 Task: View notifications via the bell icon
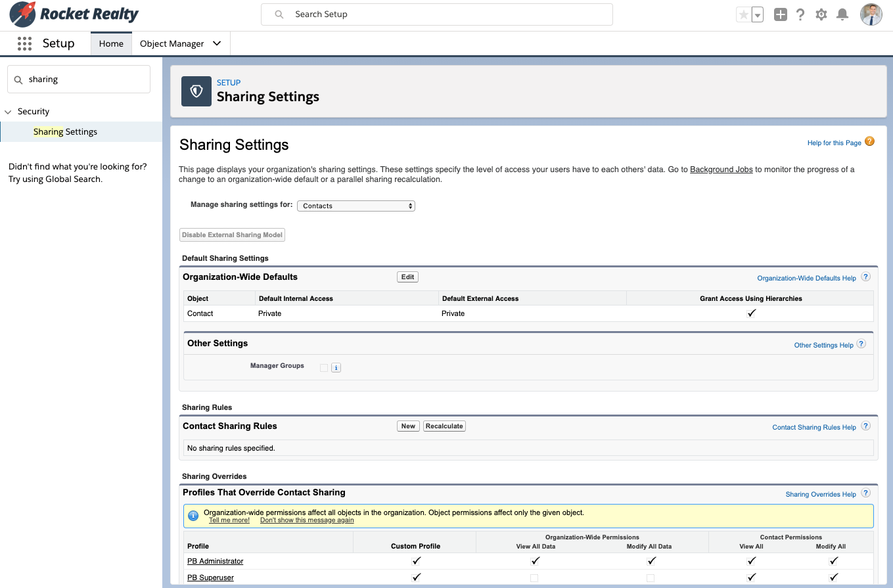tap(842, 14)
